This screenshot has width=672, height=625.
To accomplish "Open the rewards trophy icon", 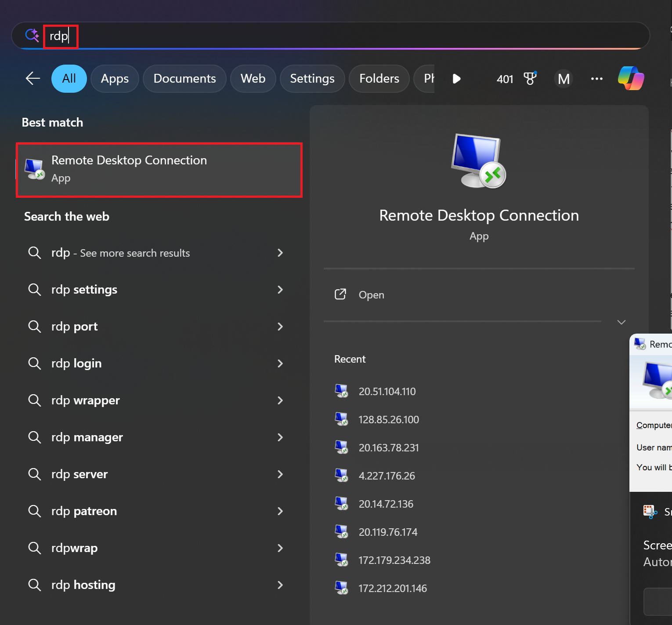I will [530, 78].
